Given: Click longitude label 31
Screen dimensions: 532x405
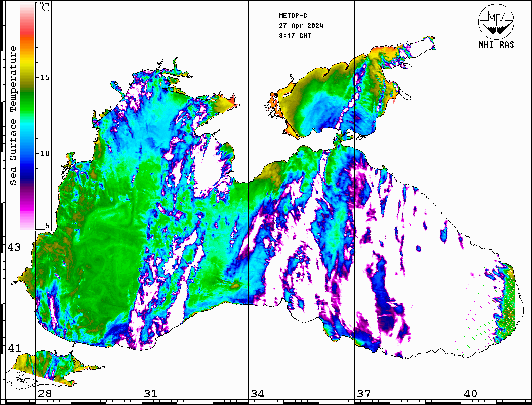Looking at the screenshot, I should click(151, 394).
